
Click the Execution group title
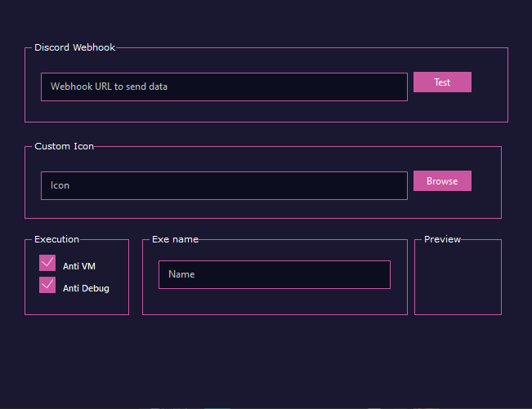[x=56, y=239]
